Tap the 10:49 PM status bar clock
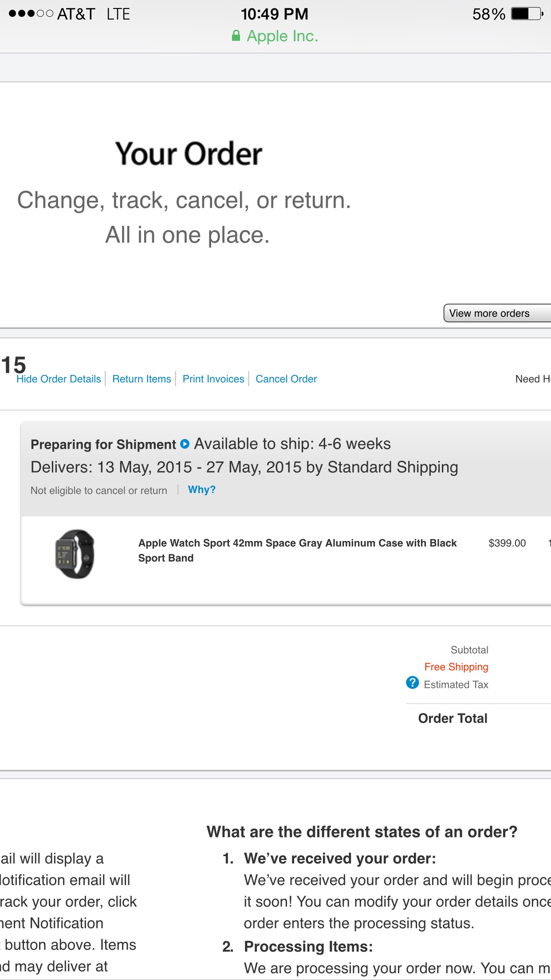The height and width of the screenshot is (980, 551). [x=274, y=14]
